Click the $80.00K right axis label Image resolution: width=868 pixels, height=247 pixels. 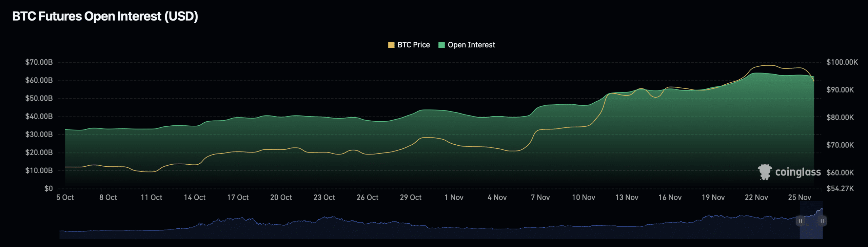click(x=840, y=117)
